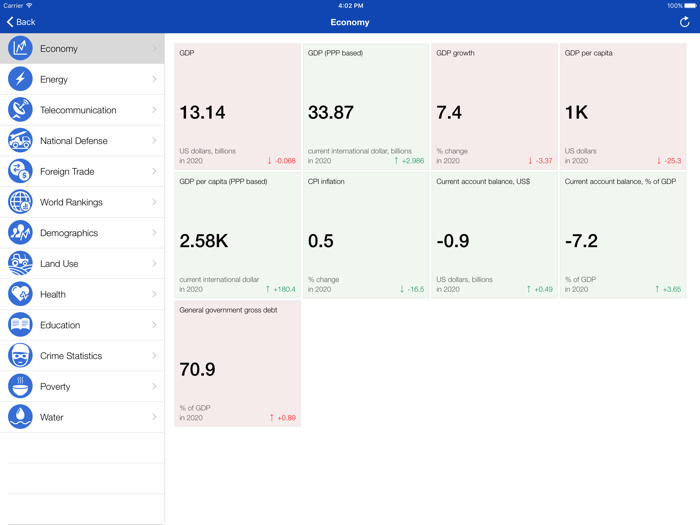700x525 pixels.
Task: Click the -0.068 GDP change value
Action: [x=285, y=161]
